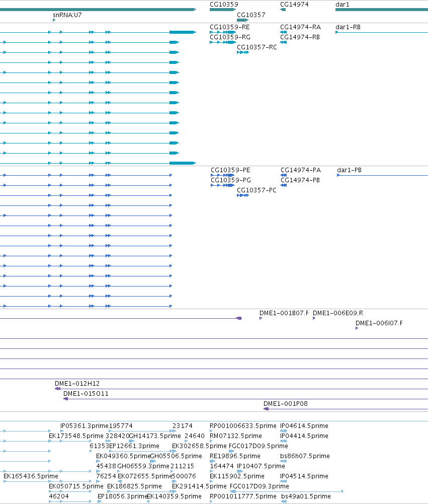Click feature 24640
The height and width of the screenshot is (504, 428).
[194, 436]
